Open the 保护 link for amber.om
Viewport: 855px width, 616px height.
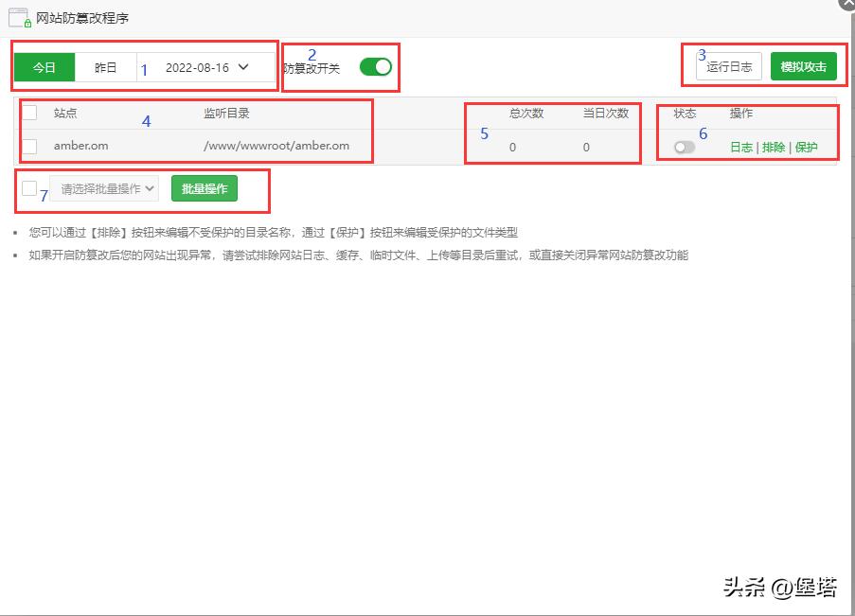pos(806,148)
